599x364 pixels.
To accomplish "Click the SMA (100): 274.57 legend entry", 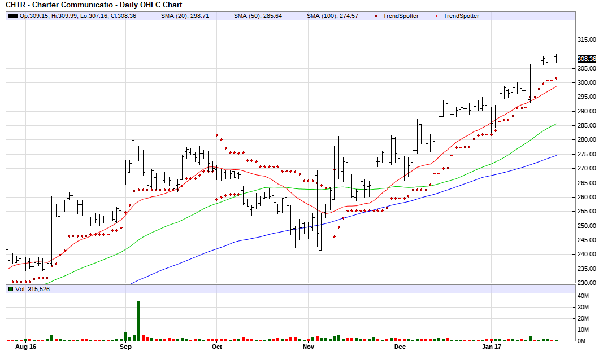I will [327, 16].
